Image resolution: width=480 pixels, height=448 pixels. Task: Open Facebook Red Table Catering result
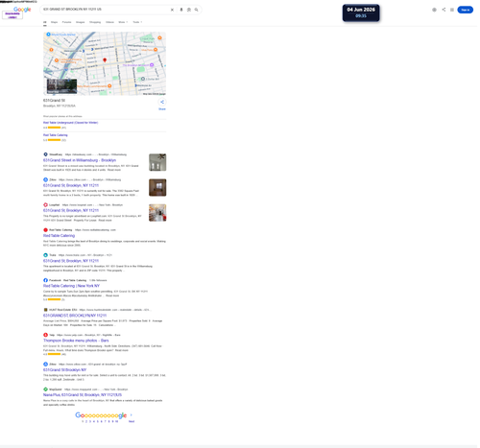tap(71, 286)
